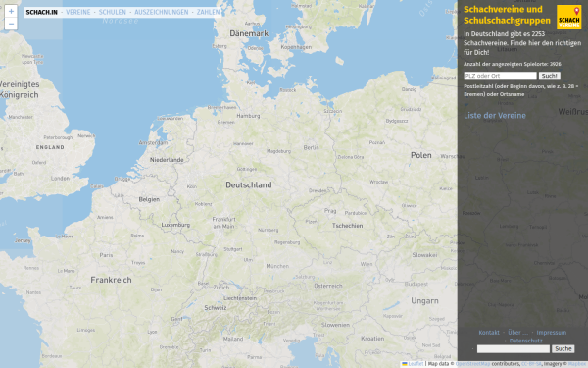Open the Über ... link
Image resolution: width=588 pixels, height=368 pixels.
click(517, 333)
